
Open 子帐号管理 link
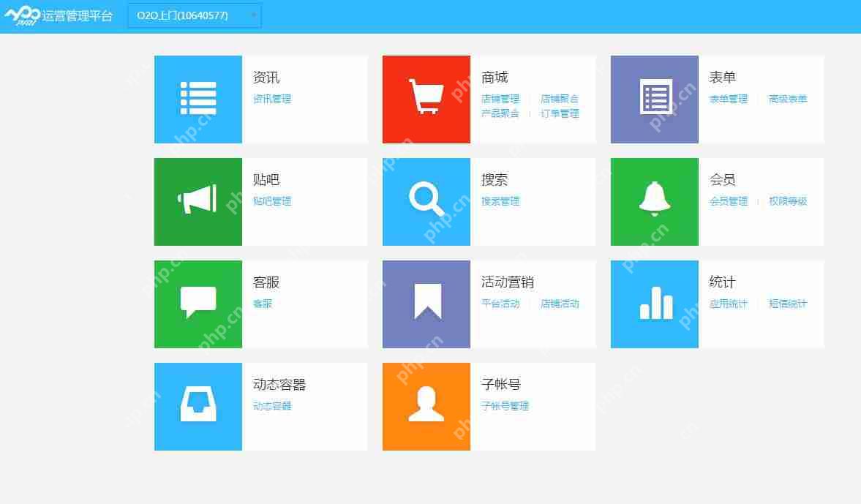pos(505,406)
